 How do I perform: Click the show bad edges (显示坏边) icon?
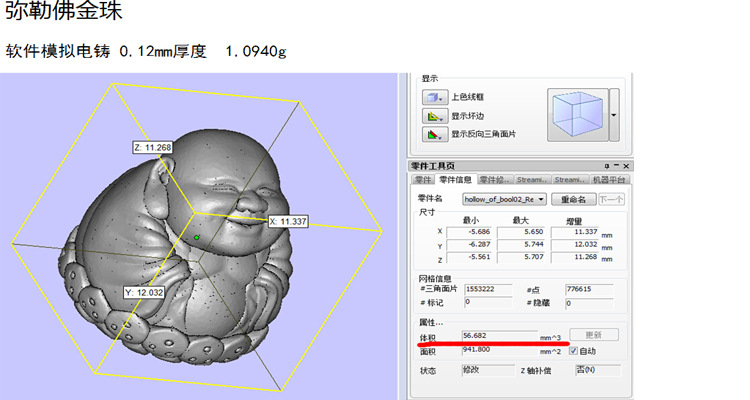[433, 115]
